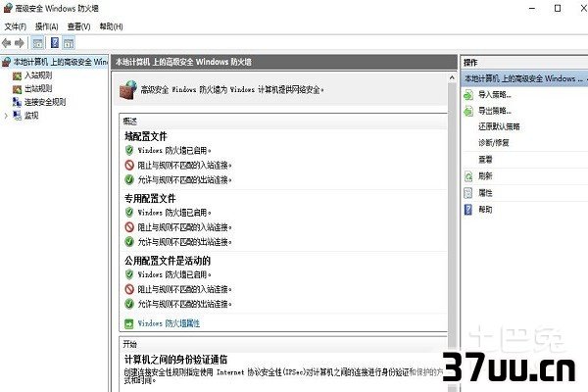Viewport: 588px width, 392px height.
Task: Click the 开始 section label
Action: 129,344
